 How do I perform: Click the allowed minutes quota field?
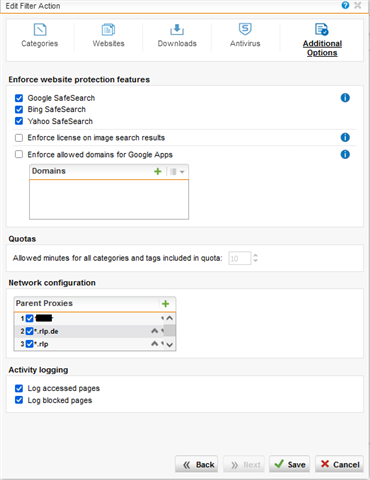[x=240, y=258]
